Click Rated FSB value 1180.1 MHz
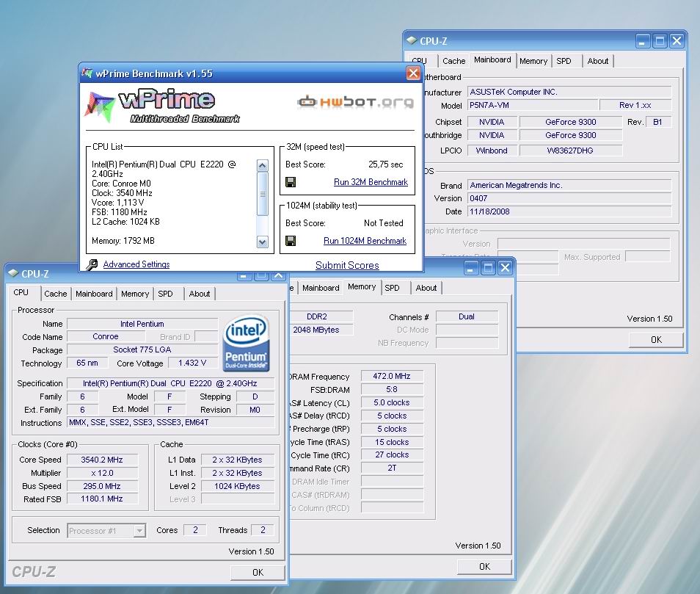 102,499
